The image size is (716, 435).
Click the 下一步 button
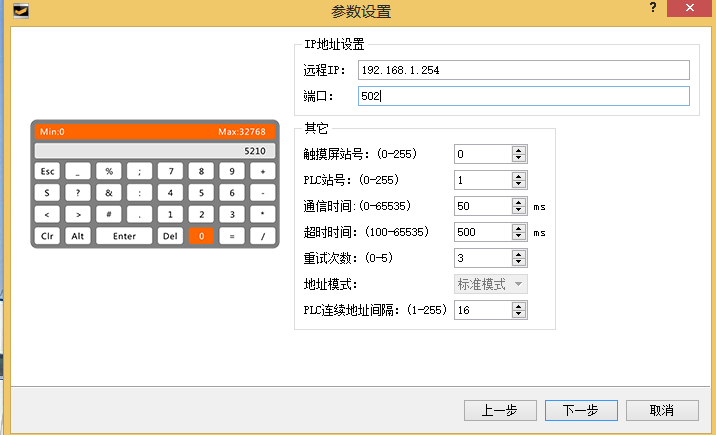580,410
